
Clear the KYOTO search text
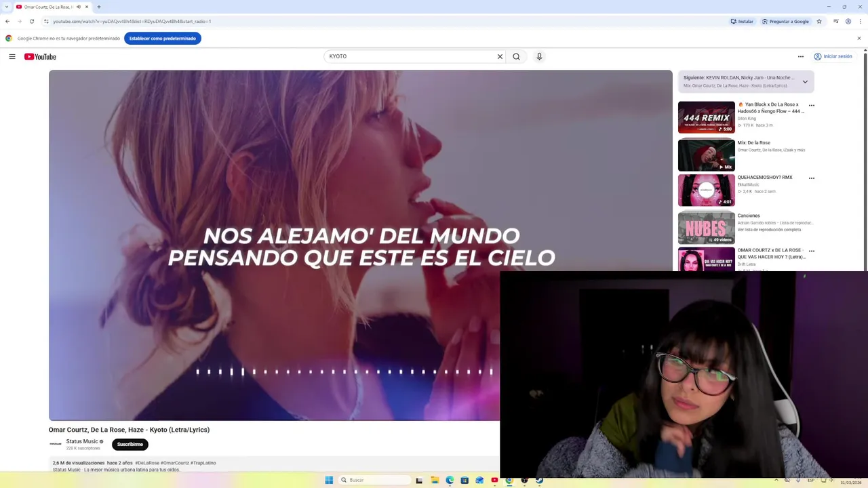pyautogui.click(x=500, y=57)
